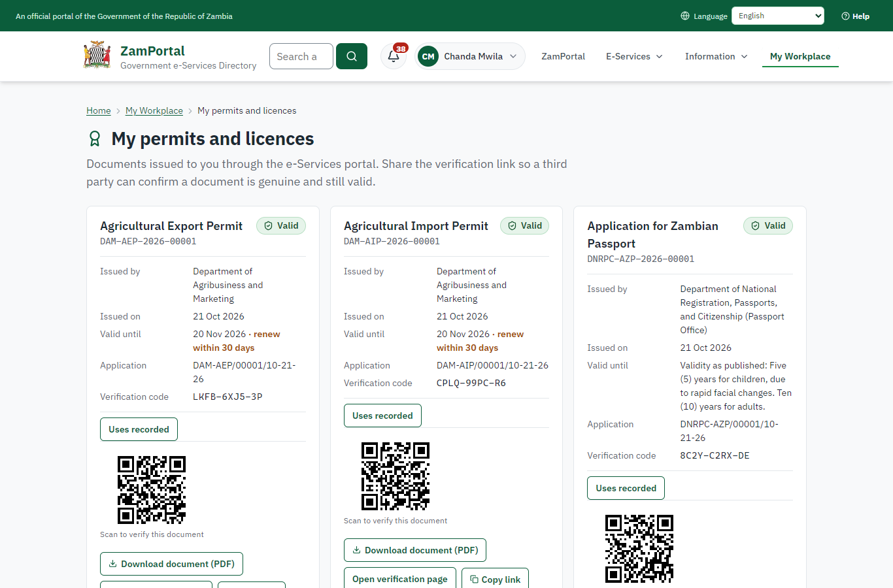893x588 pixels.
Task: Open the notifications bell with 38 badge
Action: point(394,56)
